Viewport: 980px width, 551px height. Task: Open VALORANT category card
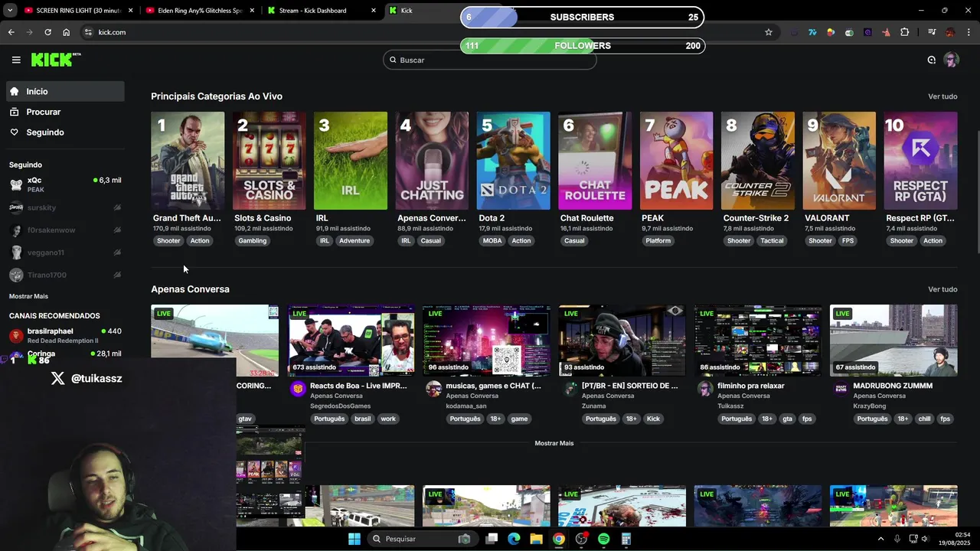(839, 161)
